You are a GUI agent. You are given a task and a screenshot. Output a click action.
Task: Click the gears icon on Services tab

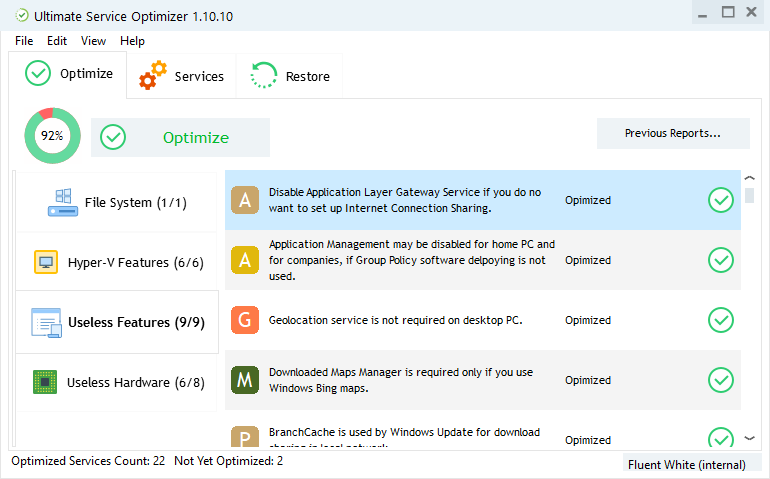(153, 76)
